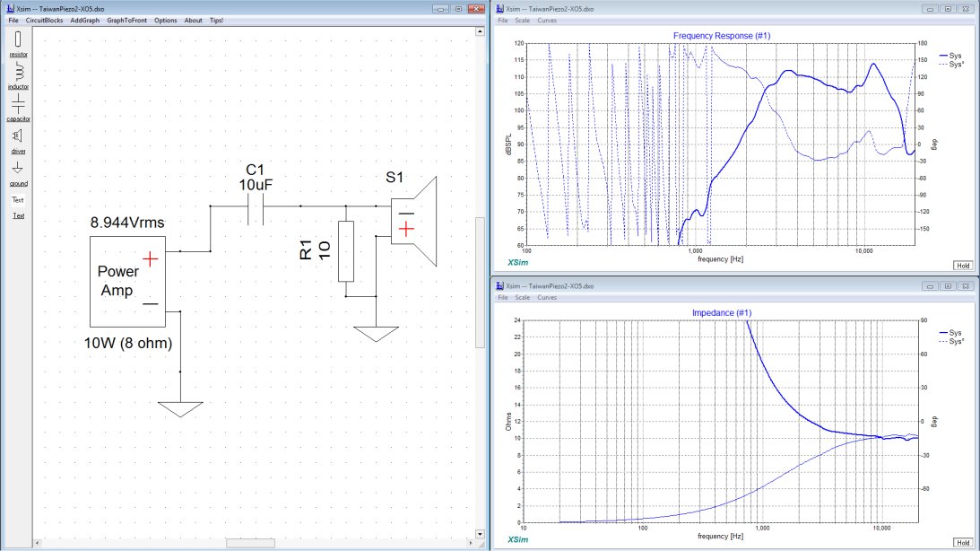Click the schematic horizontal scrollbar thumb
The image size is (980, 551).
(x=251, y=543)
